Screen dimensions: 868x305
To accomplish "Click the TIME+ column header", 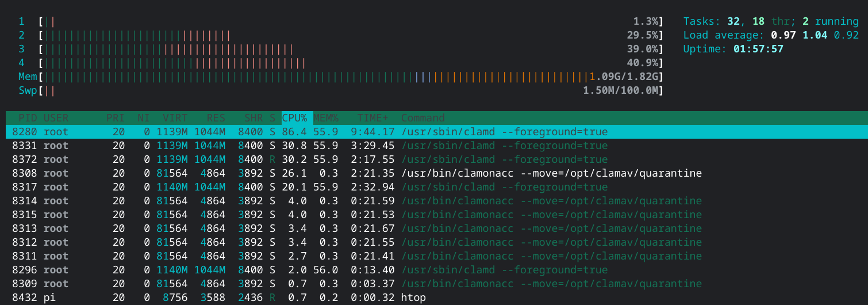I will (373, 118).
